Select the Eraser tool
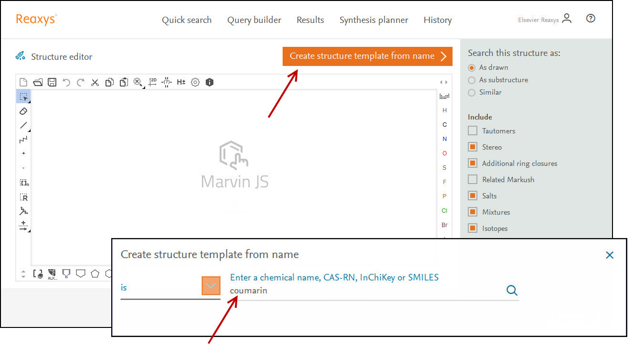Screen dimensions: 644x348 point(23,111)
